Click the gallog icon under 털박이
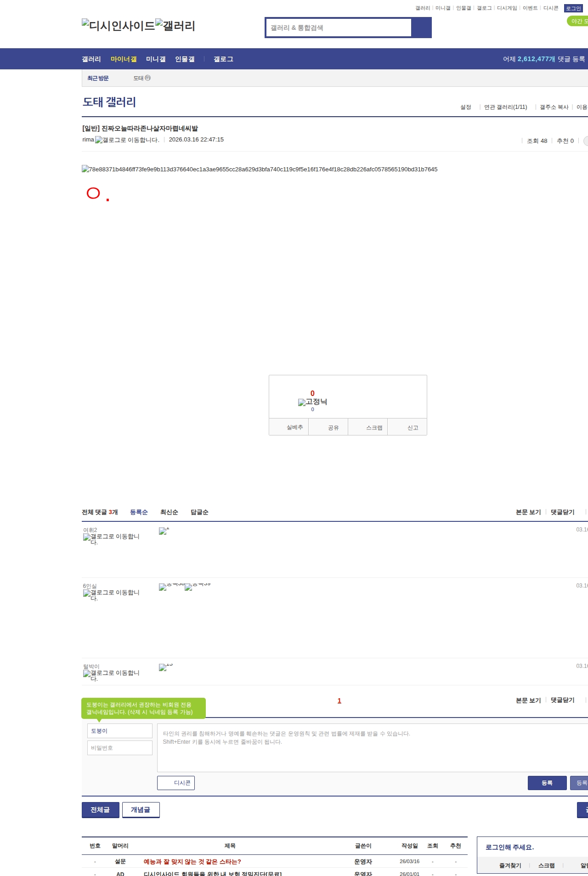The image size is (588, 876). click(x=111, y=673)
